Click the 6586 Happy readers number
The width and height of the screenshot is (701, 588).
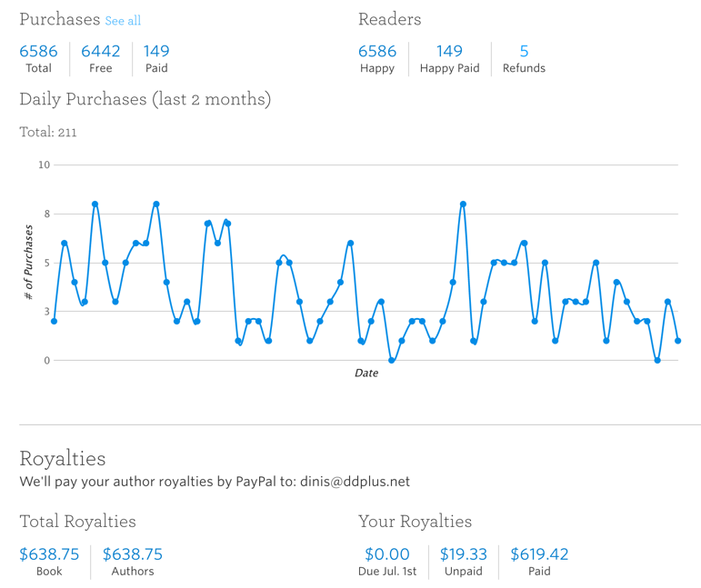pos(376,52)
